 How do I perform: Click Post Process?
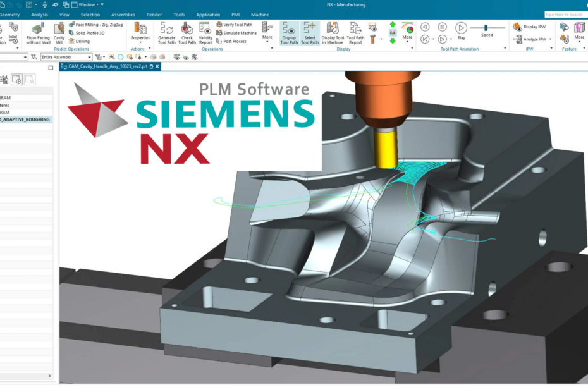pos(231,41)
